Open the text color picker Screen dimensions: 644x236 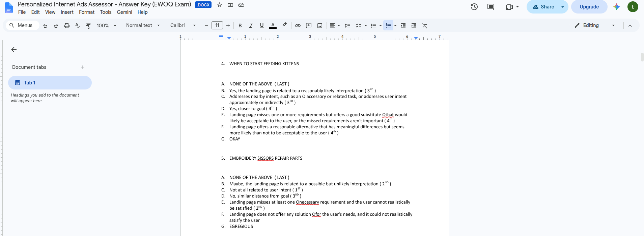pyautogui.click(x=273, y=26)
